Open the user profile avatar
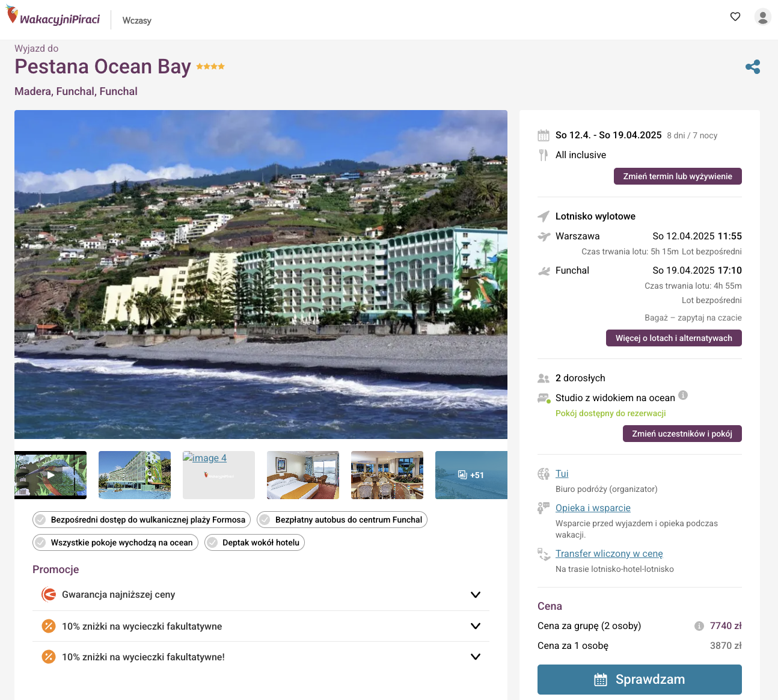This screenshot has width=778, height=700. click(763, 17)
